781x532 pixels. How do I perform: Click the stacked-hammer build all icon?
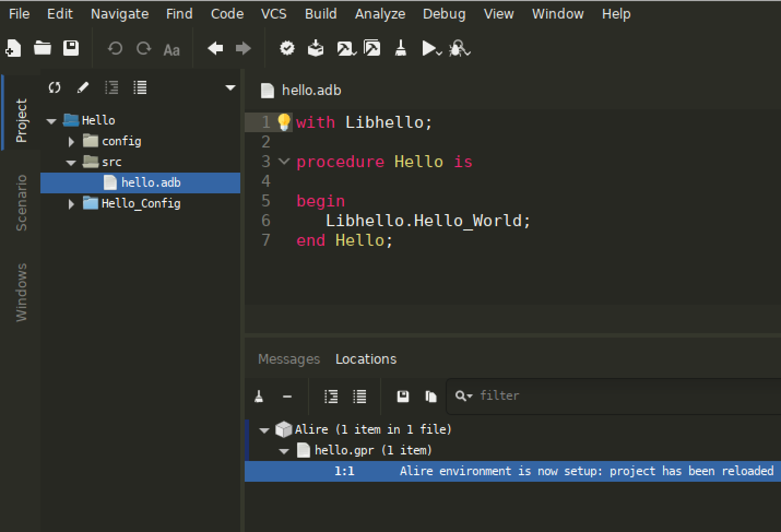(x=372, y=49)
